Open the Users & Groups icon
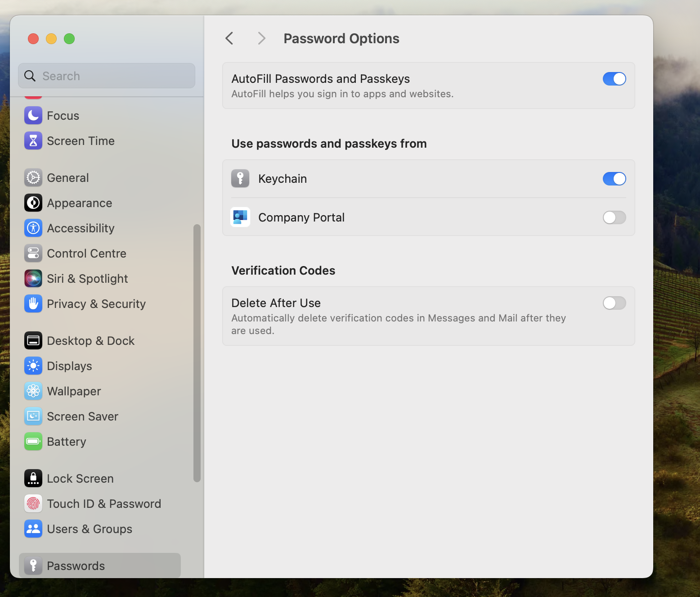 33,529
